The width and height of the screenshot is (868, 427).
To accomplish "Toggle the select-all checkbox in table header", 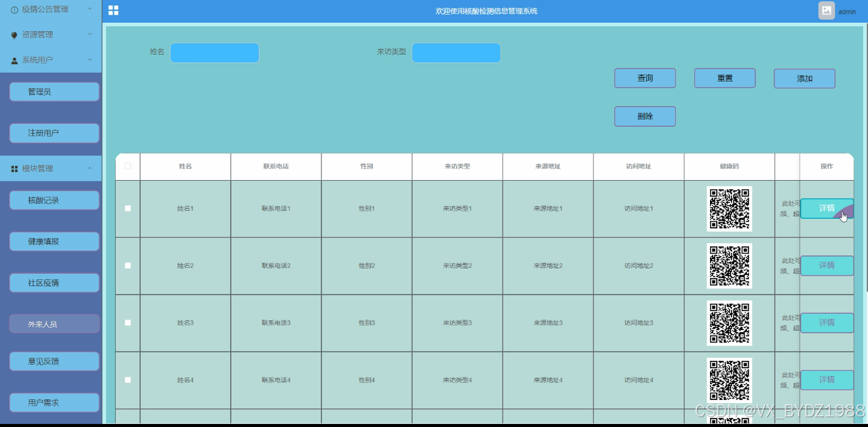I will click(128, 166).
